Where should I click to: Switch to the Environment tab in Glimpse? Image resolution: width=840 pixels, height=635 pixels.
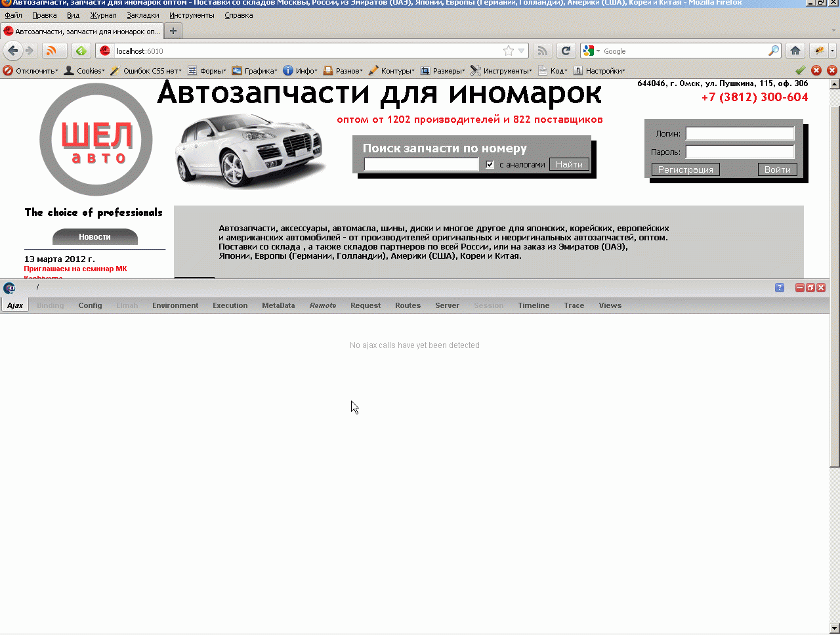[x=175, y=305]
